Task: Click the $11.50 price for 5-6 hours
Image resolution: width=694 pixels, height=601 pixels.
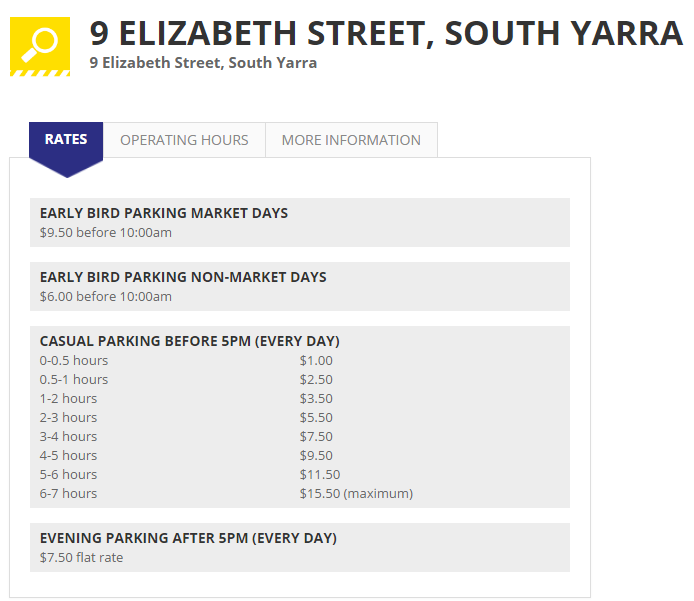Action: tap(320, 474)
